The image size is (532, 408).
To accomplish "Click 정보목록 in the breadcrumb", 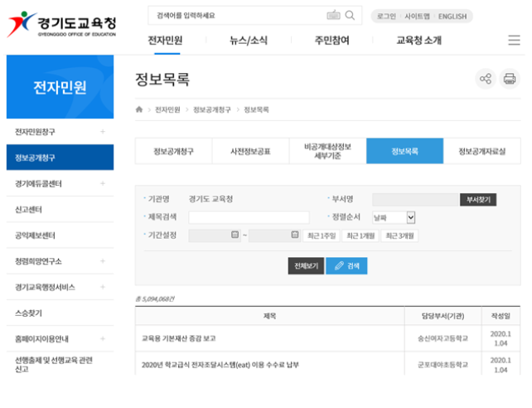I will pos(257,109).
